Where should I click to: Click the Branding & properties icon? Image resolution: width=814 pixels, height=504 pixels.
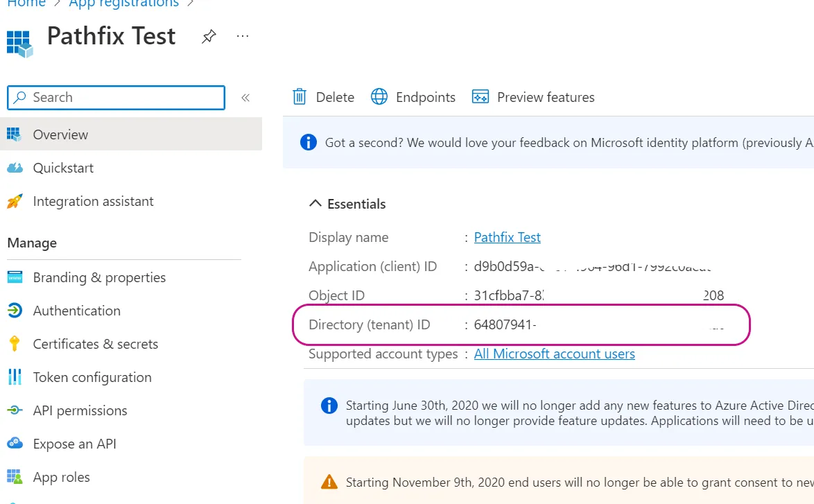pos(15,277)
